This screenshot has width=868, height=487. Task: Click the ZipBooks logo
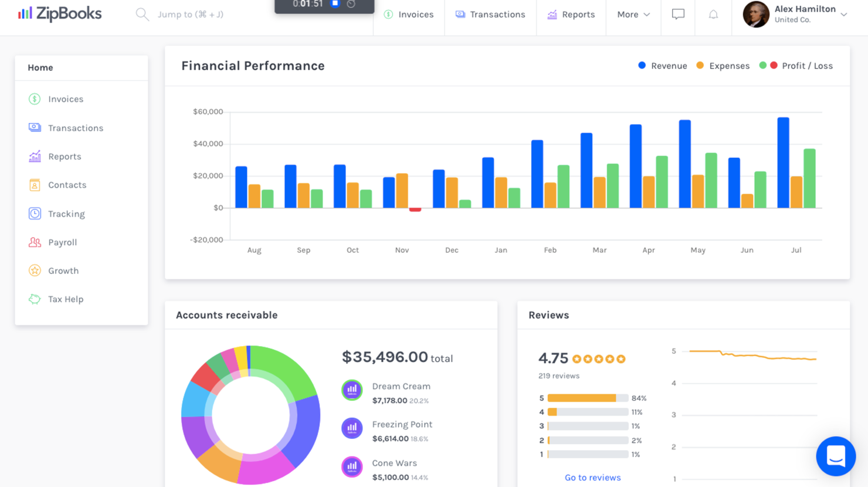(59, 13)
